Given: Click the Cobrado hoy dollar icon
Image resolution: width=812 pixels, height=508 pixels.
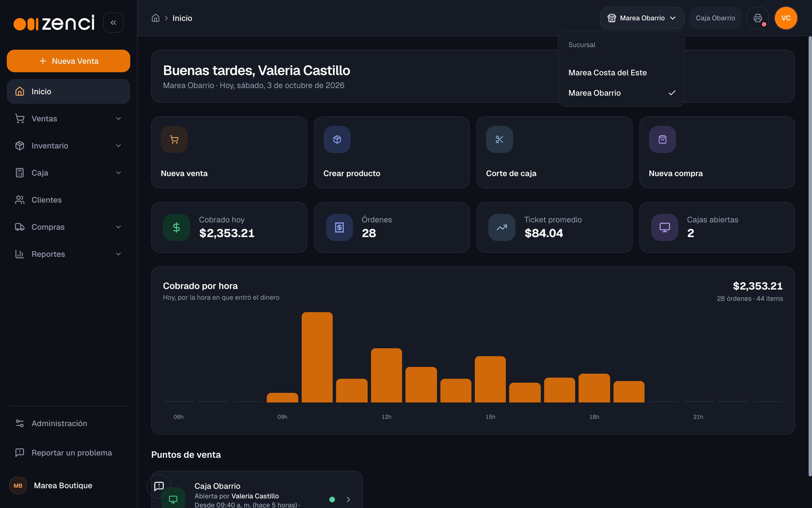Looking at the screenshot, I should click(176, 227).
